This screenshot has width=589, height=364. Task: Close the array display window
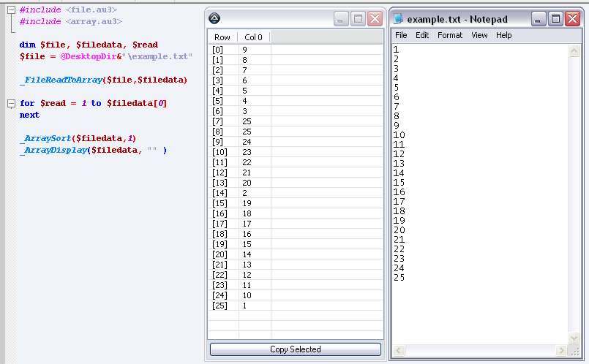coord(375,20)
